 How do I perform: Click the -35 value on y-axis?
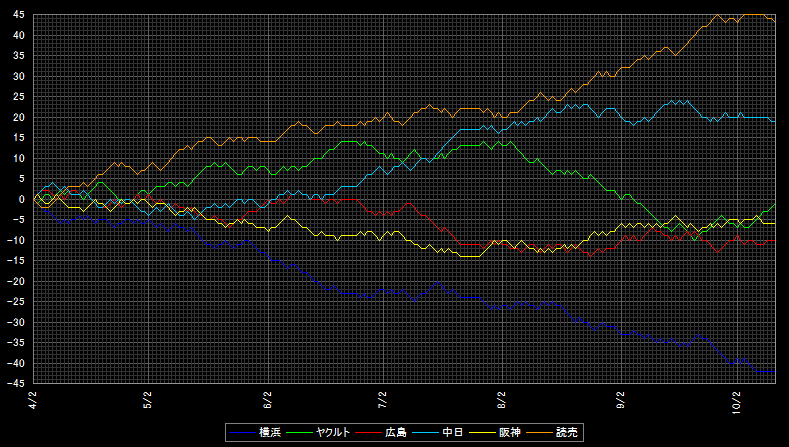pyautogui.click(x=16, y=343)
